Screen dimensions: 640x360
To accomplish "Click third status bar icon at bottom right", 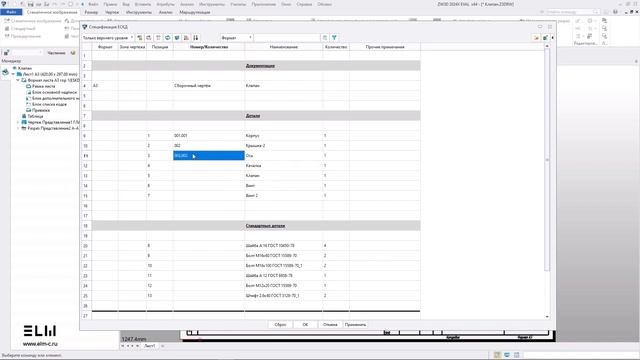I will [x=516, y=355].
